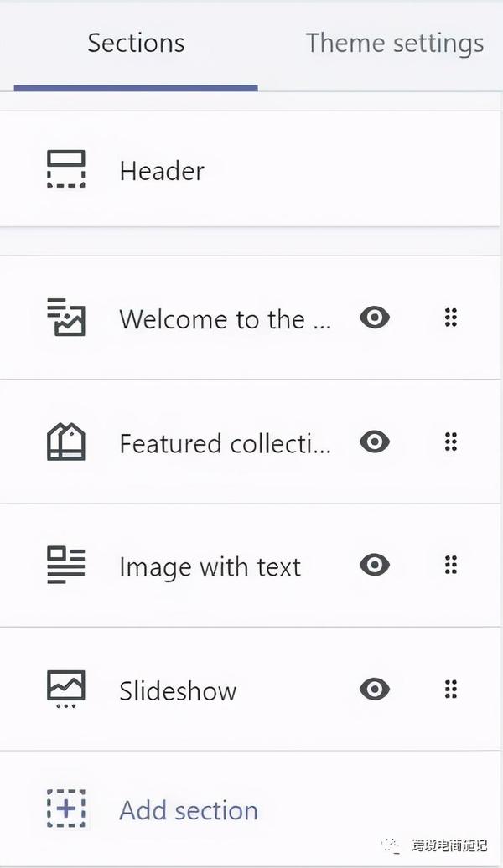Toggle visibility of Featured collection section

pyautogui.click(x=375, y=442)
